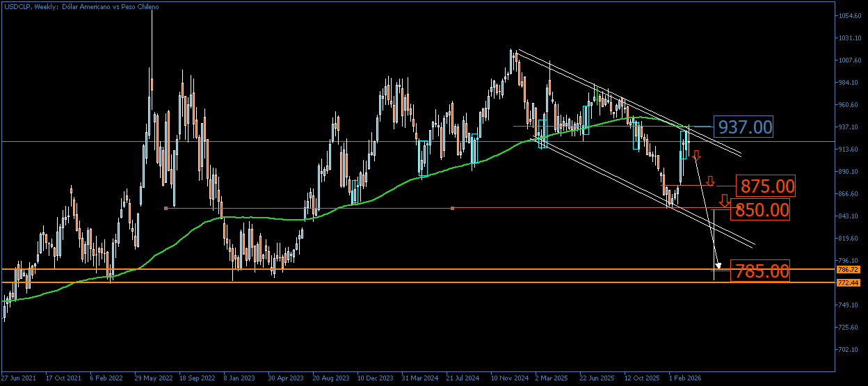Click the 21 Jul 2024 date label
The width and height of the screenshot is (868, 386).
[x=465, y=378]
